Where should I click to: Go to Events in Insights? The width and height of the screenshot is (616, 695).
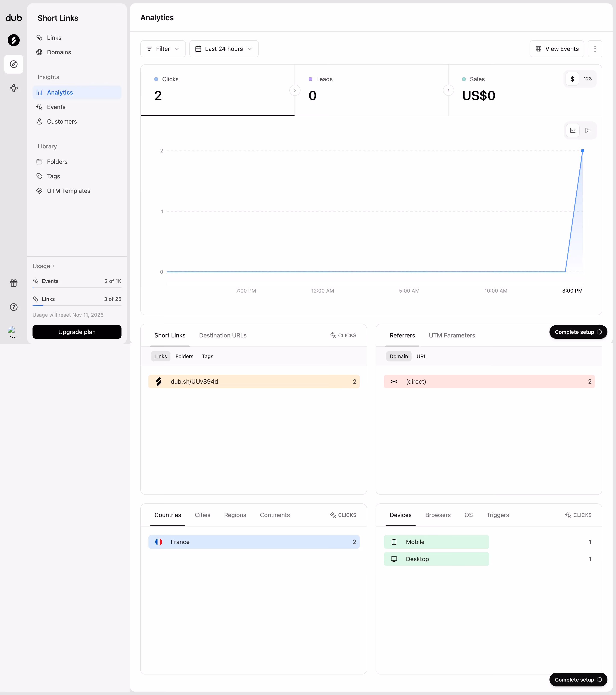click(x=77, y=107)
